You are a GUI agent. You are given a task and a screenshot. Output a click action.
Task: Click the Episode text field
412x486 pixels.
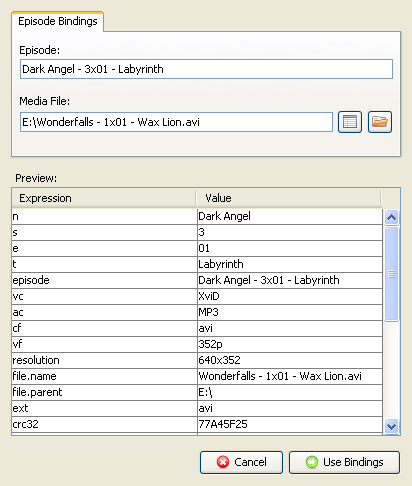[206, 69]
